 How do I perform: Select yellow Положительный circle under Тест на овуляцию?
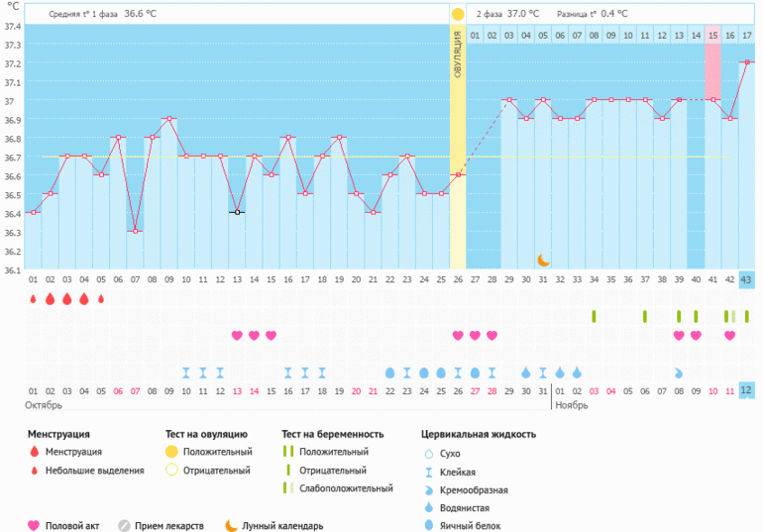173,452
